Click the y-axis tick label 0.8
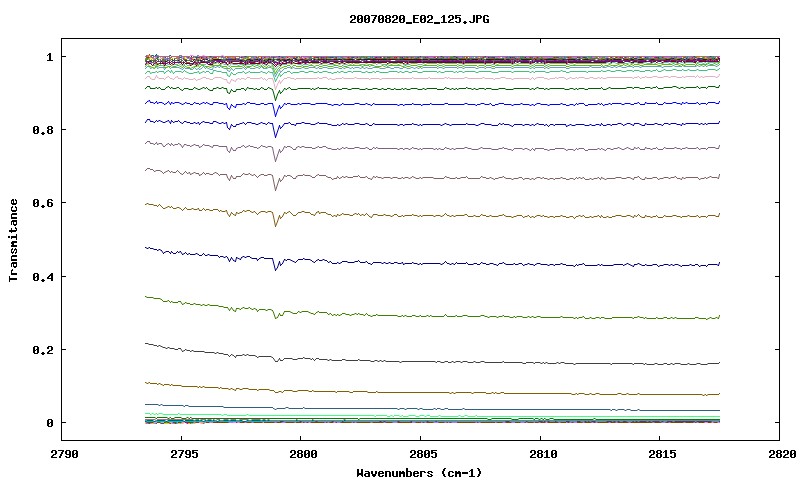The width and height of the screenshot is (800, 480). (x=43, y=130)
